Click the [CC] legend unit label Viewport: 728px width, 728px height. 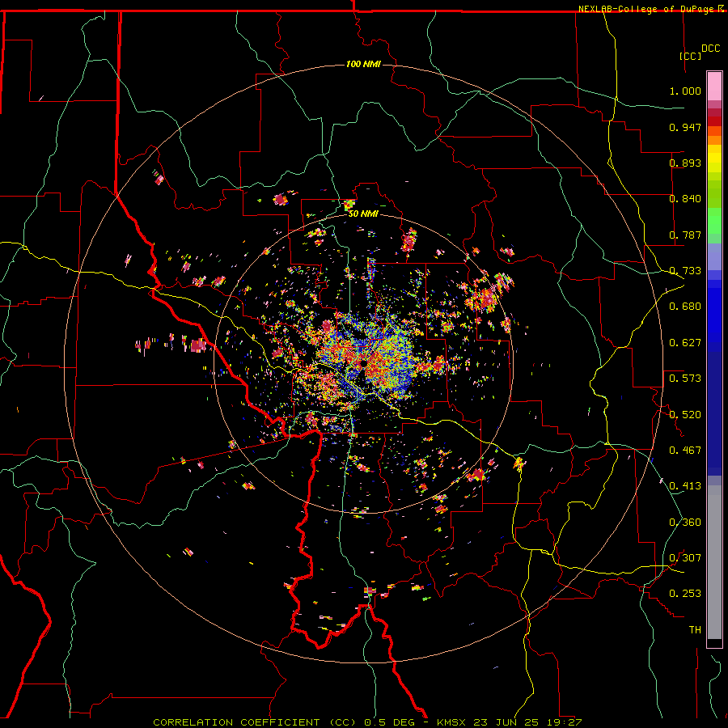[691, 56]
